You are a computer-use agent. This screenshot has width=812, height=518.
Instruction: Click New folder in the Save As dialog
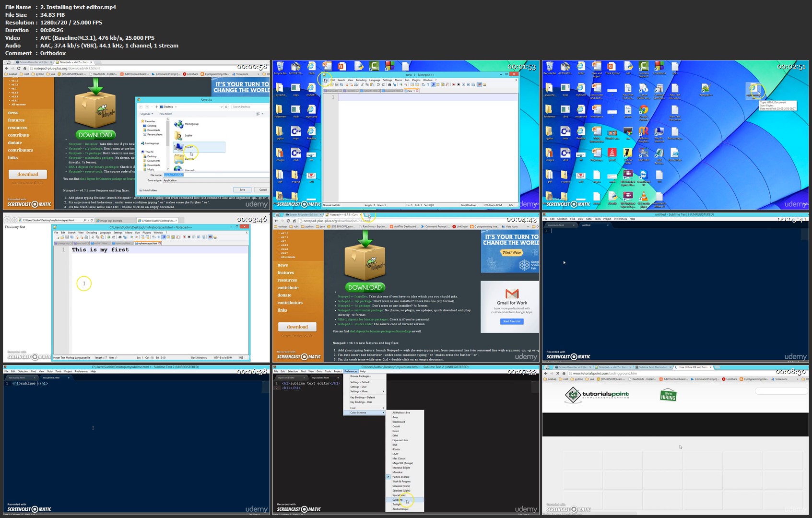tap(165, 114)
